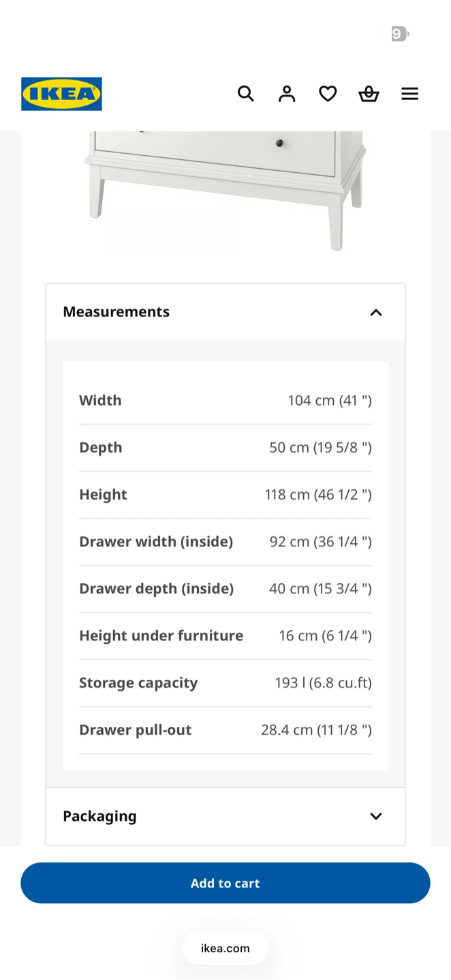Image resolution: width=451 pixels, height=980 pixels.
Task: Open the shopping basket icon
Action: pos(369,94)
